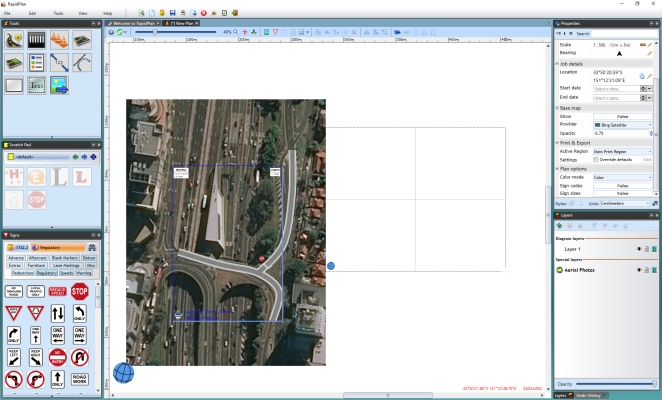Choose the ONE WAY left arrow sign
Image resolution: width=662 pixels, height=400 pixels.
click(57, 335)
